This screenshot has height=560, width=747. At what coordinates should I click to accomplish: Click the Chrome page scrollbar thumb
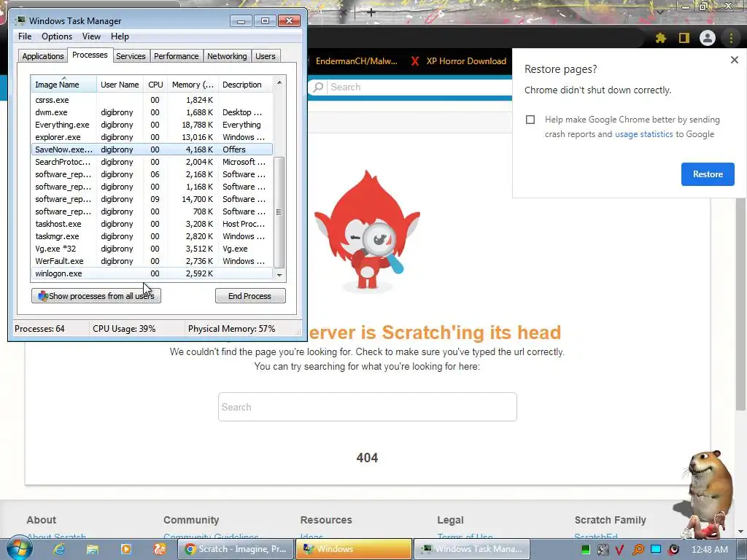pos(741,305)
